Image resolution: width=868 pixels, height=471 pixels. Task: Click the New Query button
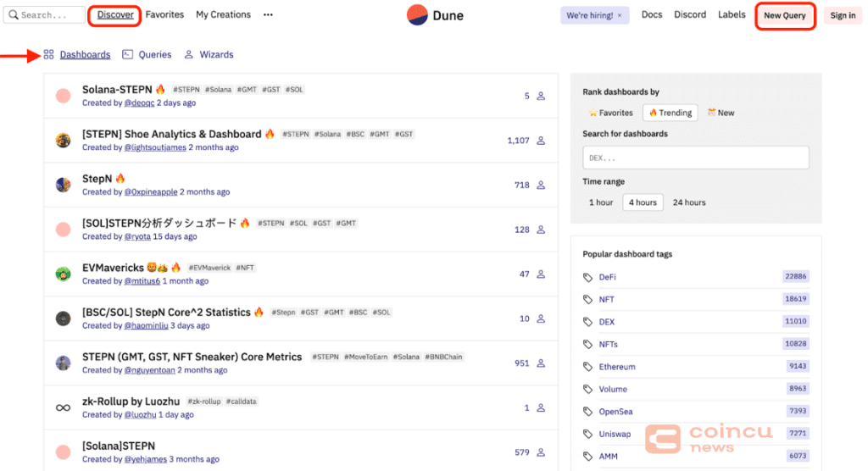[785, 15]
